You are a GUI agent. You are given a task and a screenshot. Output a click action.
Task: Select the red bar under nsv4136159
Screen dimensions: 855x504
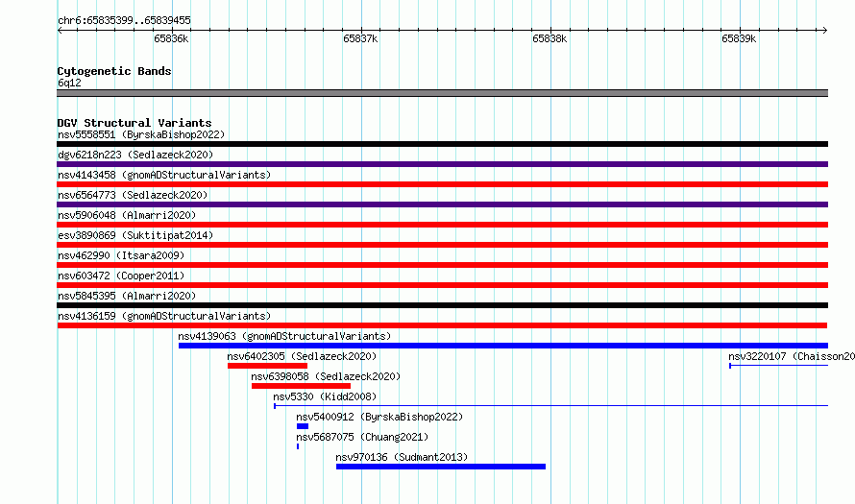[442, 325]
